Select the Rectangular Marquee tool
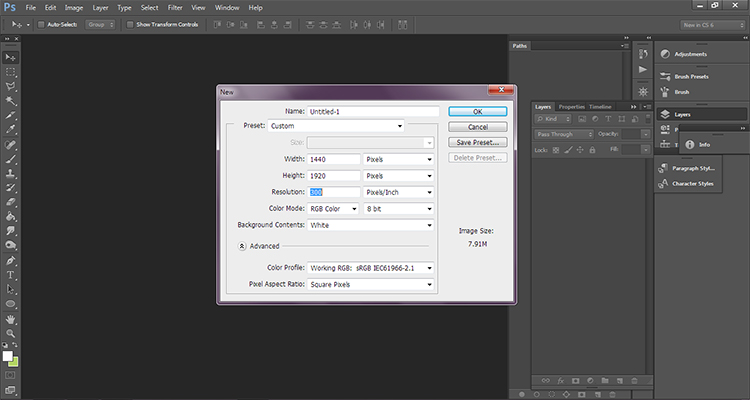This screenshot has height=400, width=750. tap(11, 72)
